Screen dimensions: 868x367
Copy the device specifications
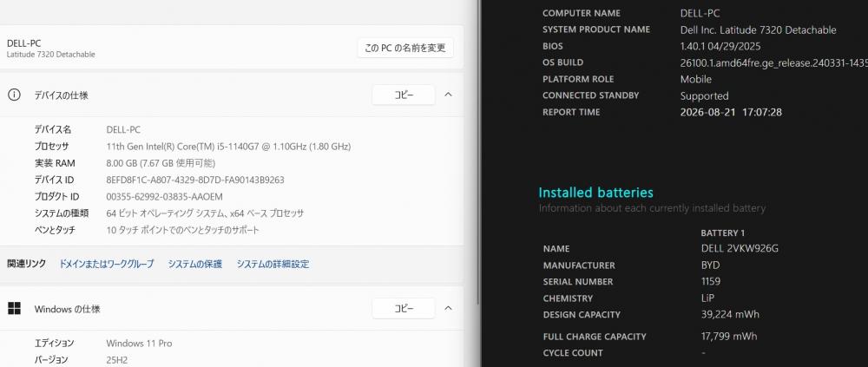click(404, 95)
